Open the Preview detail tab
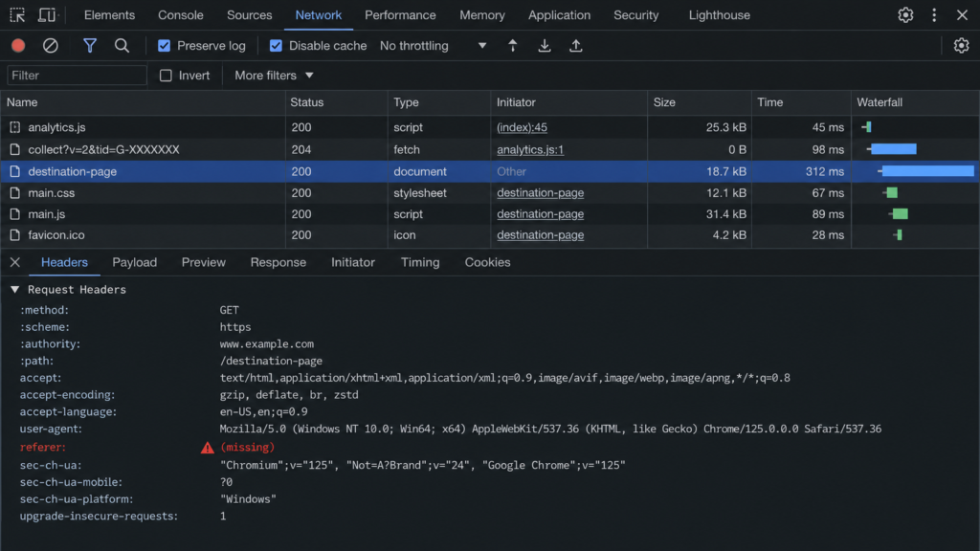 point(204,262)
